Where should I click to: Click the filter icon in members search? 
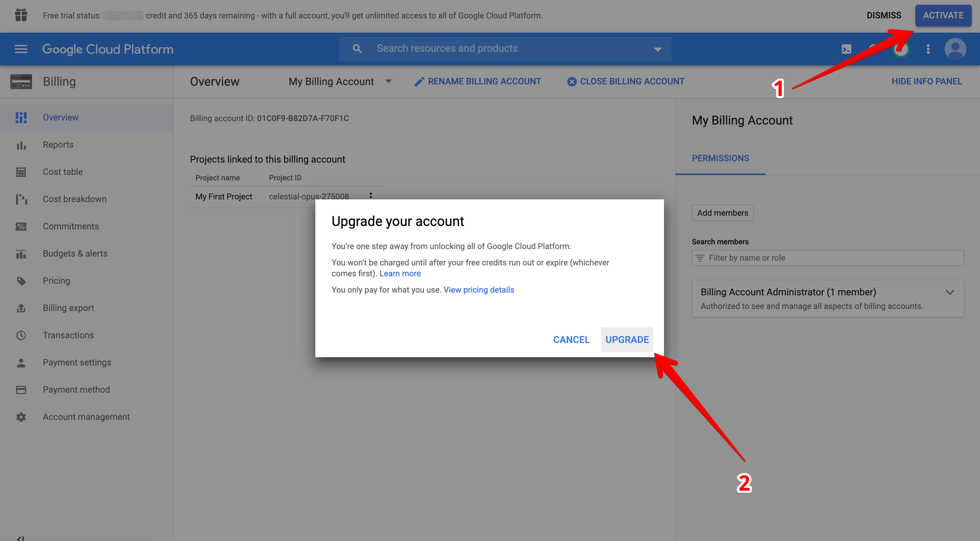click(700, 258)
